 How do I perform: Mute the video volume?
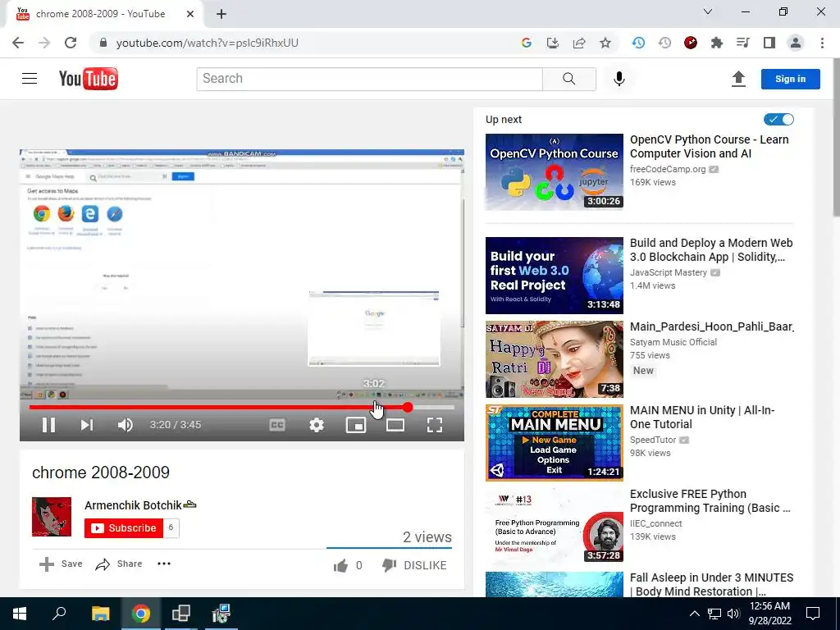click(125, 425)
